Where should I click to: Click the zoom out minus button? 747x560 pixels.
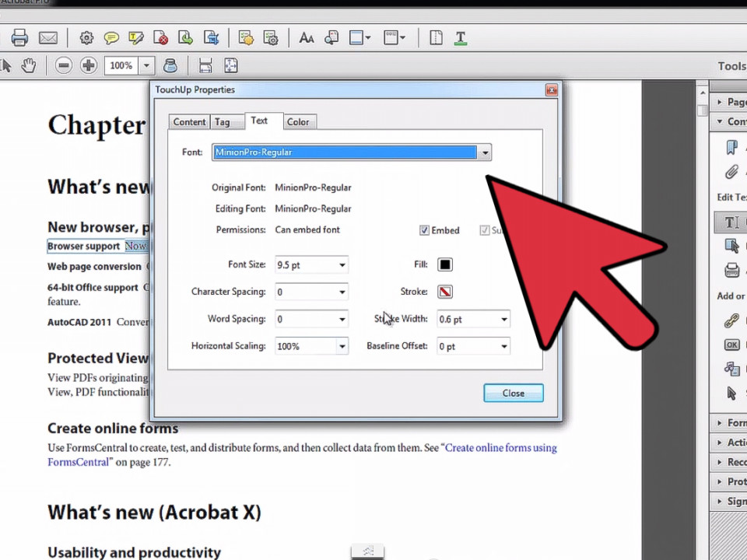tap(64, 66)
